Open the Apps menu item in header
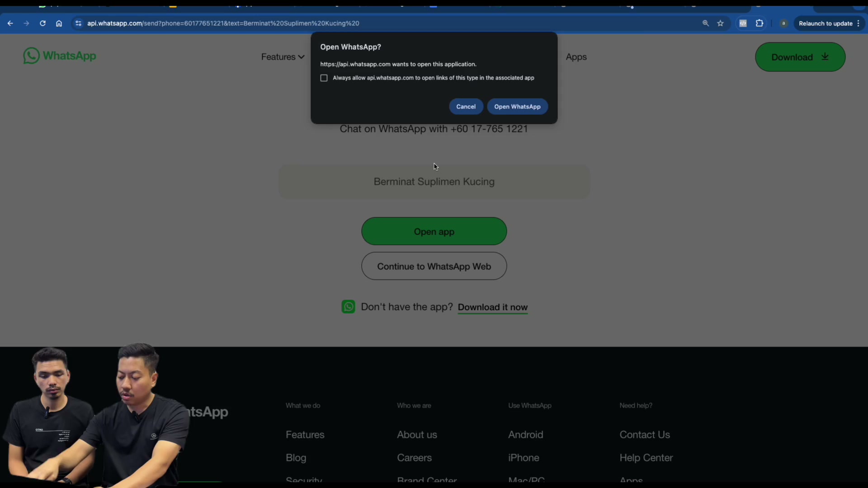This screenshot has height=488, width=868. [576, 57]
